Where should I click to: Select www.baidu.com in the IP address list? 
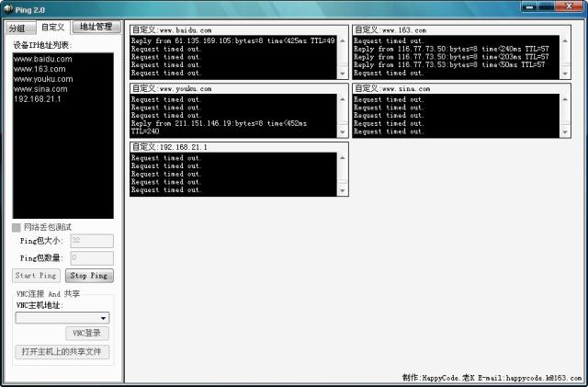point(43,59)
